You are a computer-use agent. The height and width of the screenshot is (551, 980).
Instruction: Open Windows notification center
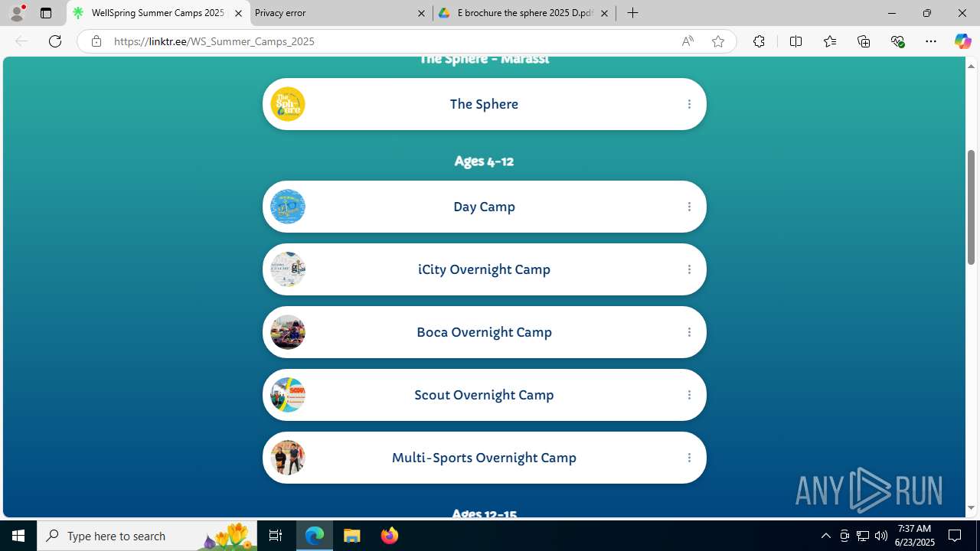(955, 536)
